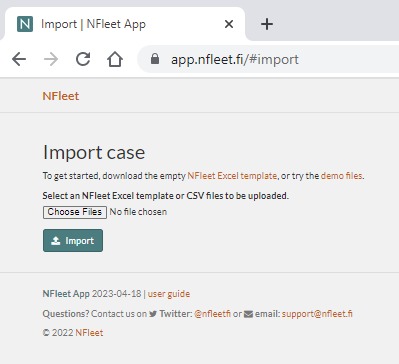This screenshot has height=364, width=399.
Task: Click the No file chosen text
Action: pos(138,212)
